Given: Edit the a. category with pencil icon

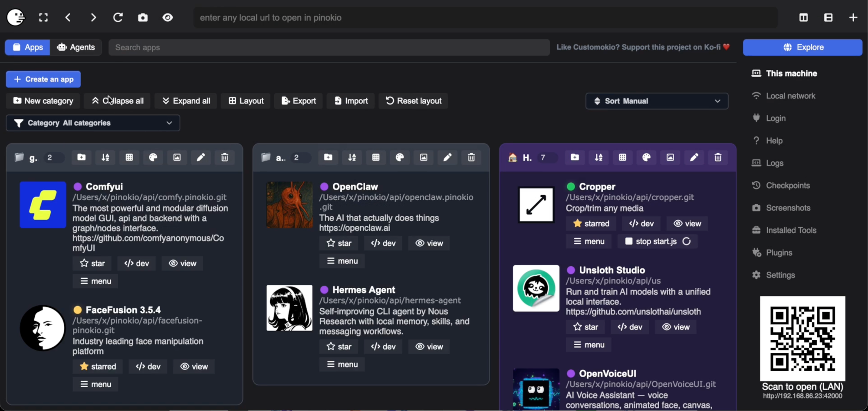Looking at the screenshot, I should [447, 157].
